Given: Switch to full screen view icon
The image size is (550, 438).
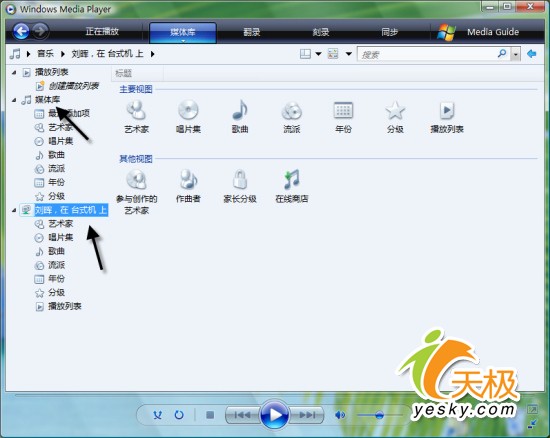Looking at the screenshot, I should click(532, 409).
